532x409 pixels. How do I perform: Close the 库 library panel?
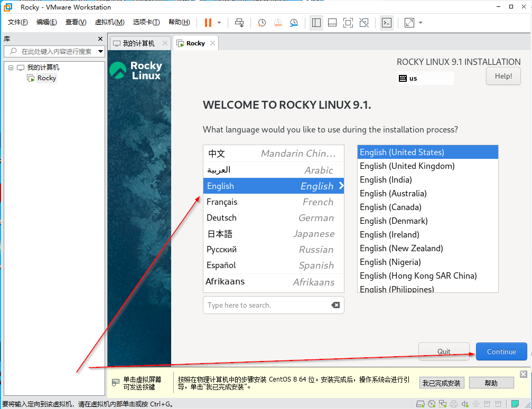tap(100, 39)
